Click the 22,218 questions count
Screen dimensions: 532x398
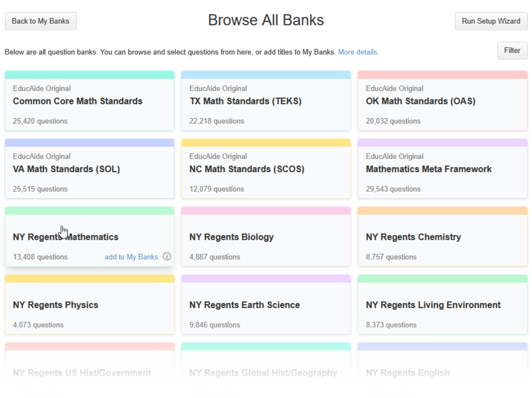pyautogui.click(x=216, y=121)
